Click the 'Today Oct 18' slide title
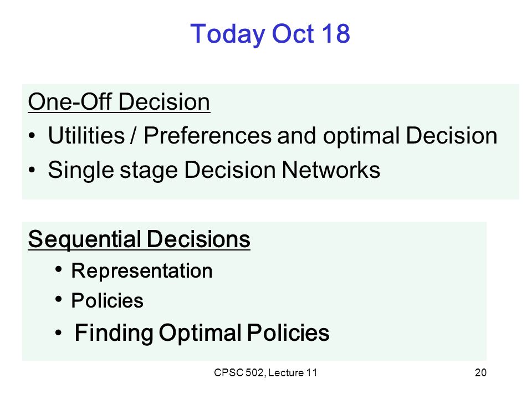This screenshot has width=532, height=399. (270, 34)
